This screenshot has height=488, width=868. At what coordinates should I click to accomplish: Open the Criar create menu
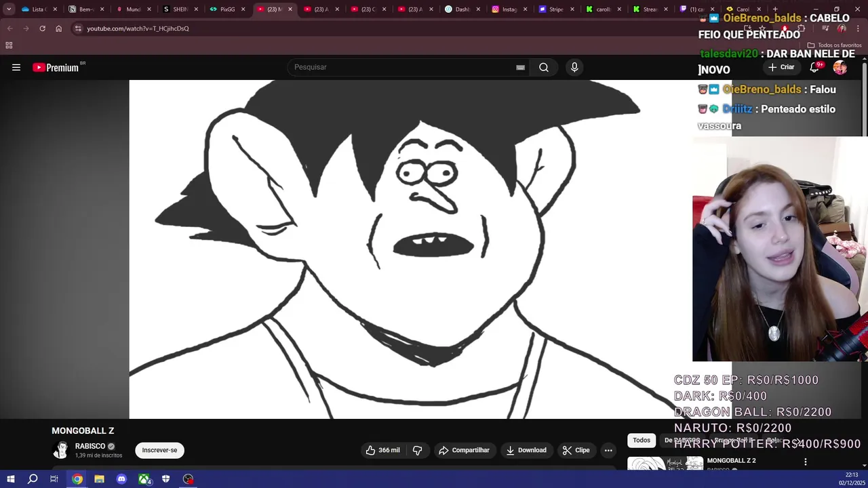click(781, 67)
